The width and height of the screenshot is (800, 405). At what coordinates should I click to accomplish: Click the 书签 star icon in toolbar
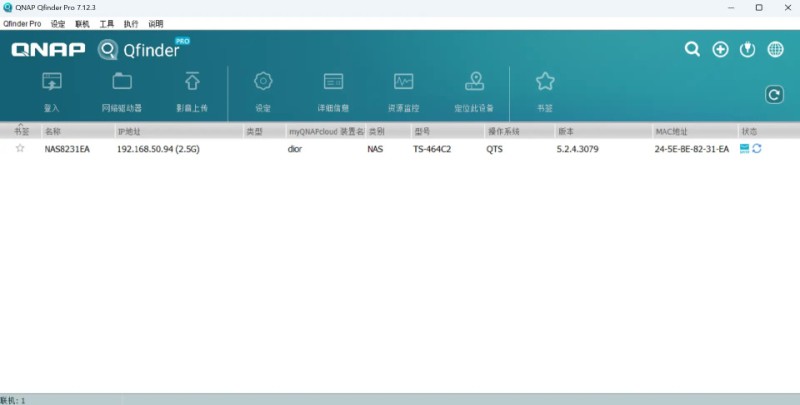[x=544, y=82]
